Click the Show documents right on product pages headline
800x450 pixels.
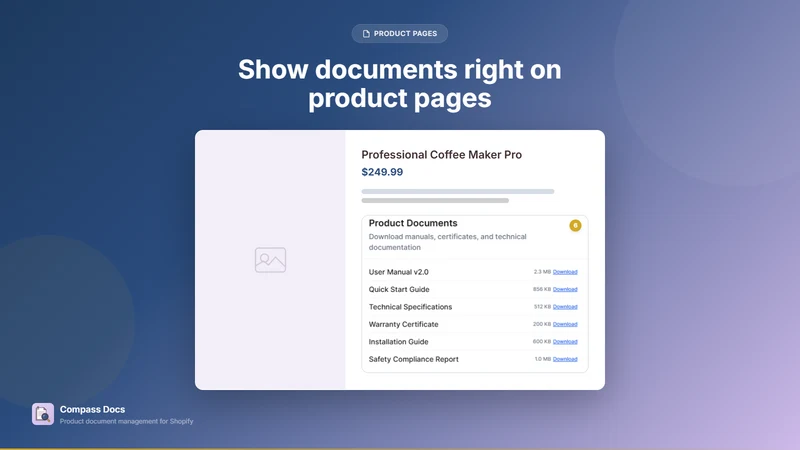point(399,84)
